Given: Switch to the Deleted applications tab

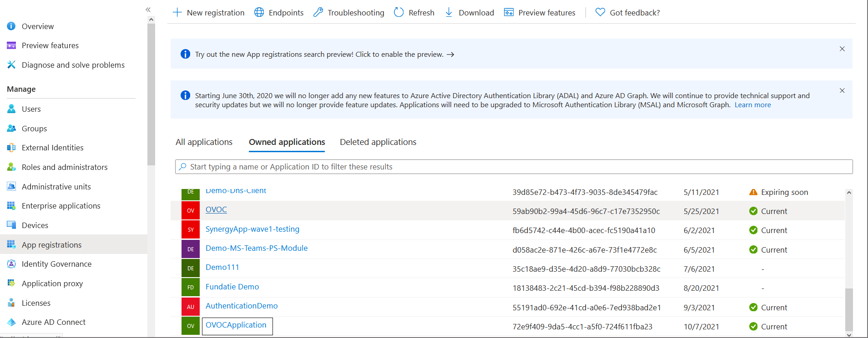Looking at the screenshot, I should pyautogui.click(x=378, y=142).
